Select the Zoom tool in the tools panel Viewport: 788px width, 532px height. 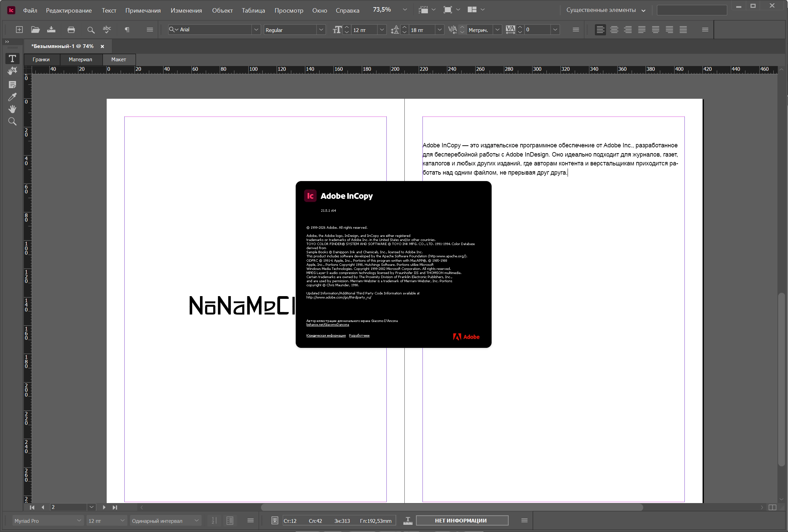point(12,122)
